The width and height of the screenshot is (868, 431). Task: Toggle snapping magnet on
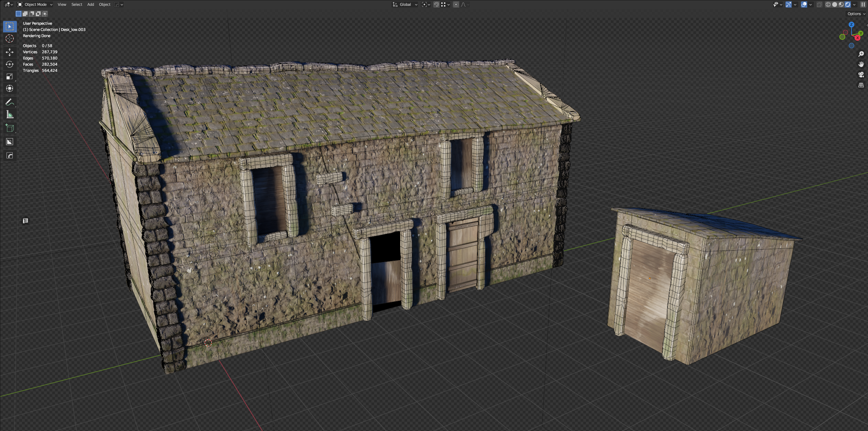coord(436,4)
